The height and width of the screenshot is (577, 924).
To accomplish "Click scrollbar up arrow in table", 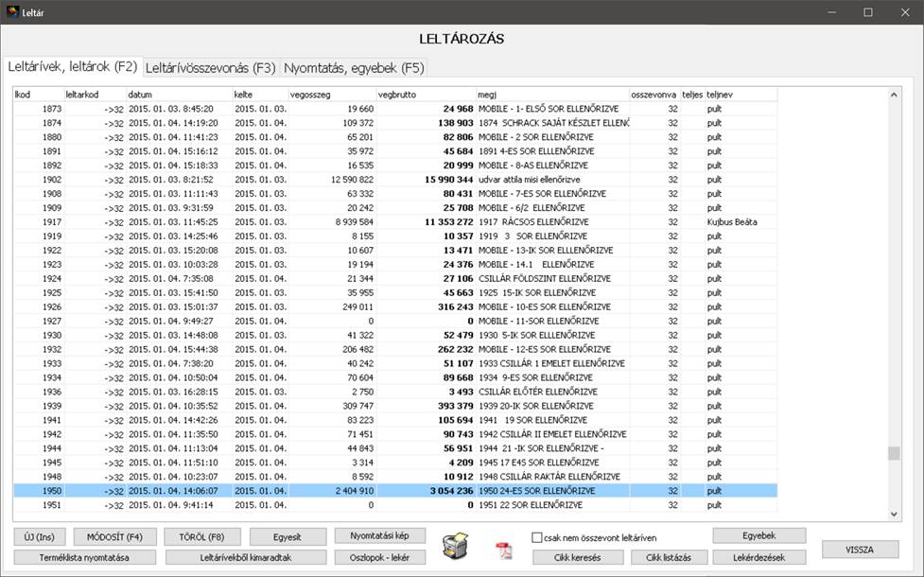I will pyautogui.click(x=895, y=95).
